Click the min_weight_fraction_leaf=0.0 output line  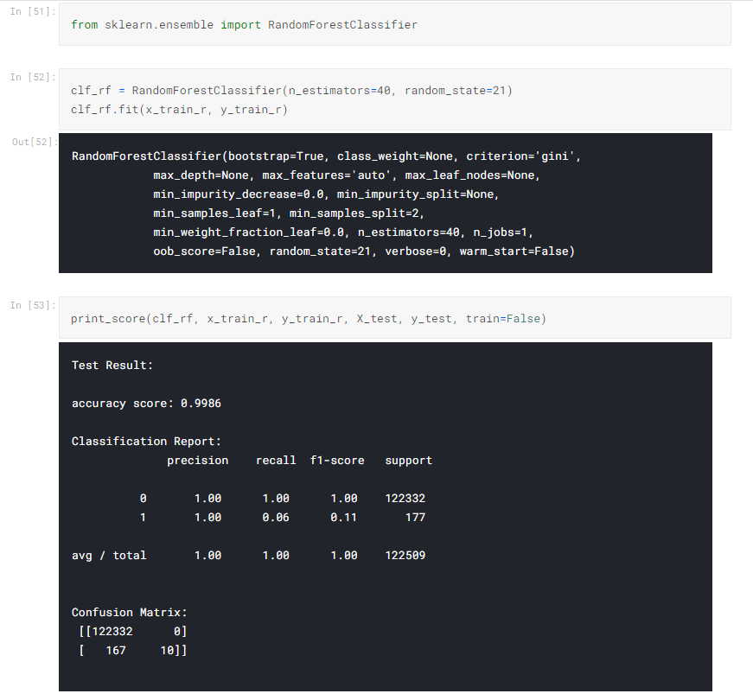pyautogui.click(x=343, y=232)
